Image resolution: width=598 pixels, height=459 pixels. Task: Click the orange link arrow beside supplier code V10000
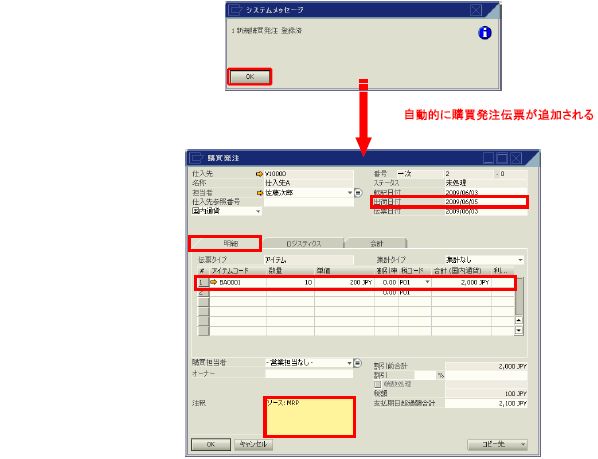[x=260, y=174]
